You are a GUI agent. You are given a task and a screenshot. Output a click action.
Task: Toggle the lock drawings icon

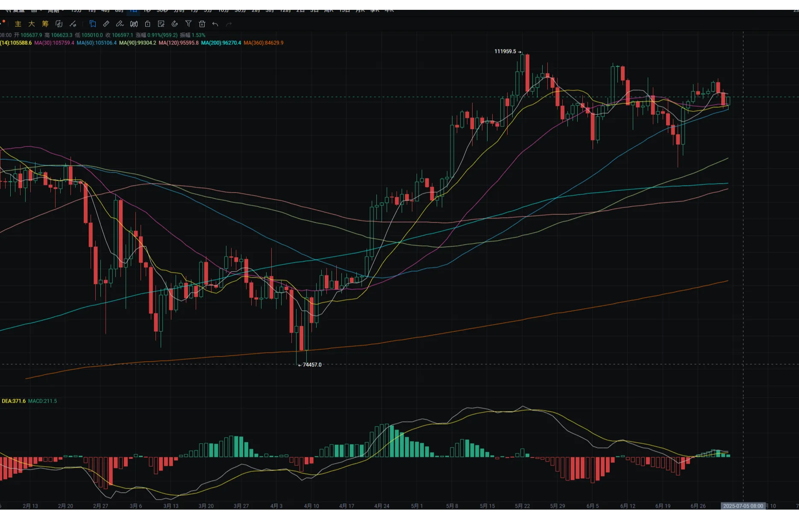coord(147,24)
